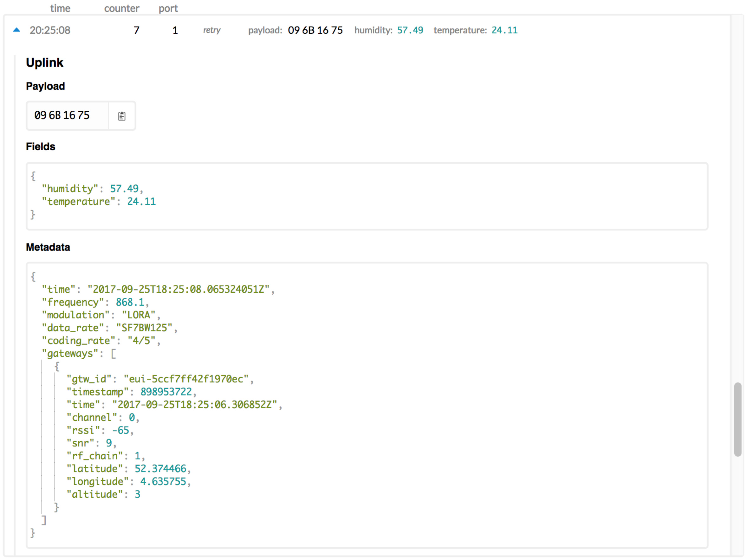Click longitude value 4.635755

(163, 481)
